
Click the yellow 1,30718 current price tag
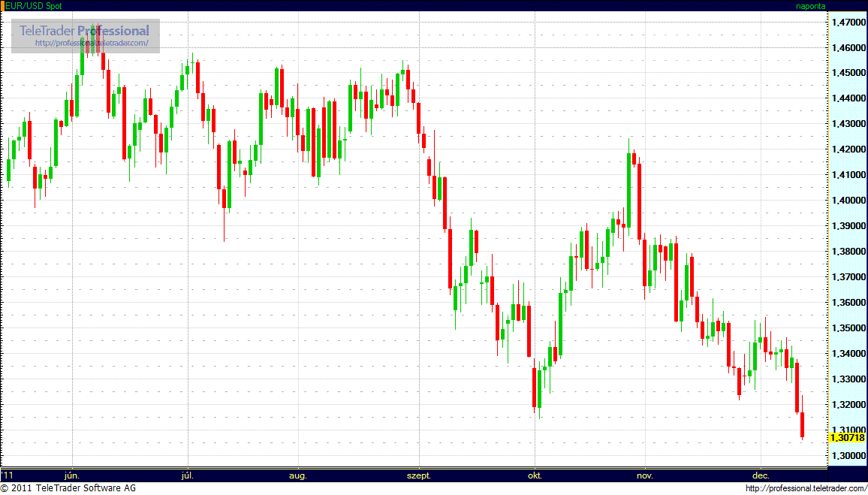[847, 438]
